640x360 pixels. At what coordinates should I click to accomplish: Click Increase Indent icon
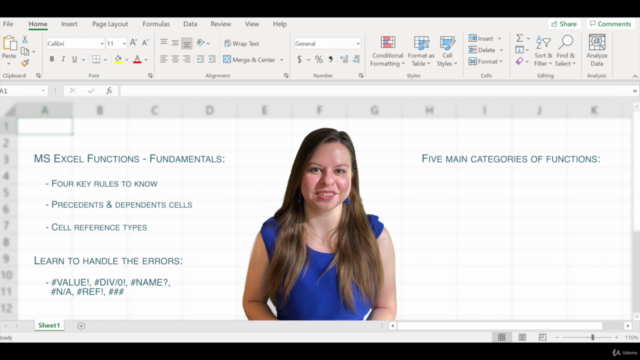[x=211, y=60]
